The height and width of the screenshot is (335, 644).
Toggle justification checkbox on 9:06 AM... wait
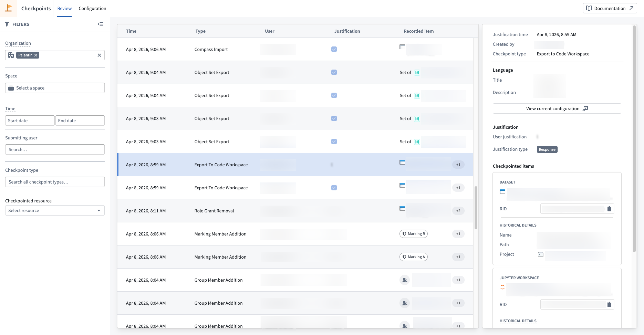334,49
